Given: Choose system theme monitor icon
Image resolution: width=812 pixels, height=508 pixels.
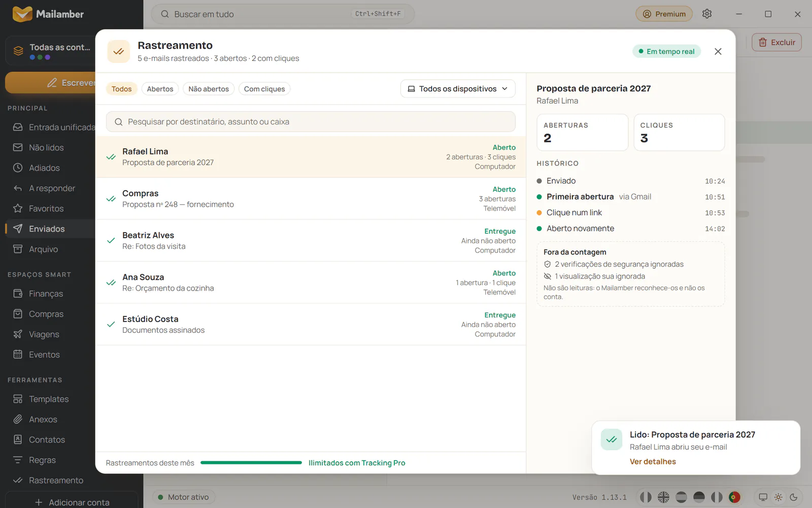Looking at the screenshot, I should tap(763, 497).
